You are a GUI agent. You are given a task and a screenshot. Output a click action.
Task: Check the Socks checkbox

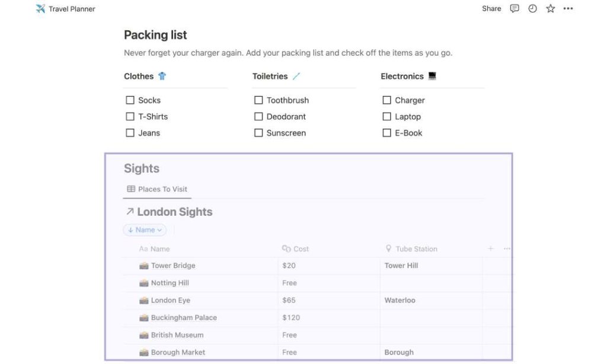pyautogui.click(x=130, y=100)
